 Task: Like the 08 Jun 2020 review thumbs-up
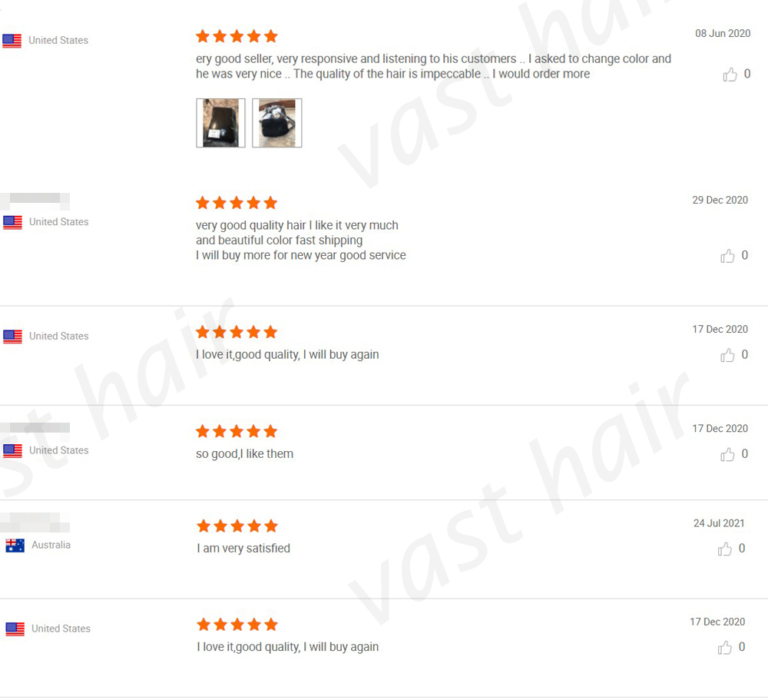pyautogui.click(x=730, y=75)
